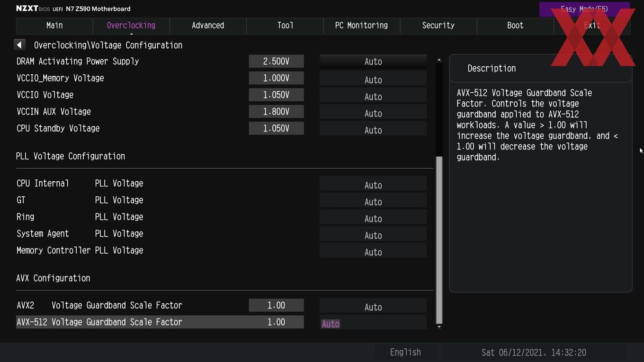Select the DRAM Activating Power Supply label
644x362 pixels.
tap(78, 62)
